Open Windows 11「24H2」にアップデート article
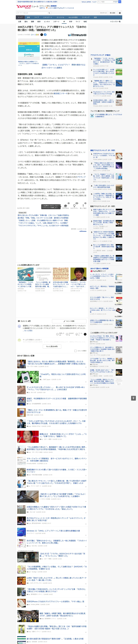 coord(53,531)
